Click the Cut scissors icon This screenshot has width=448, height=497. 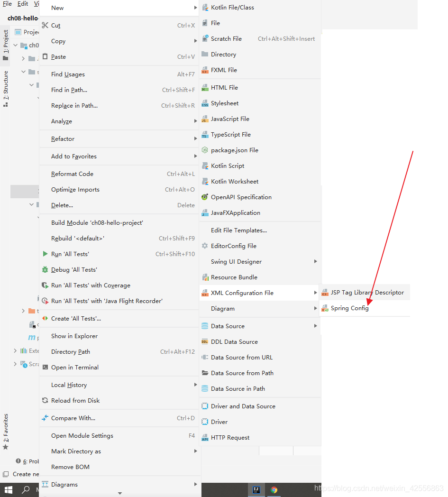pos(45,25)
